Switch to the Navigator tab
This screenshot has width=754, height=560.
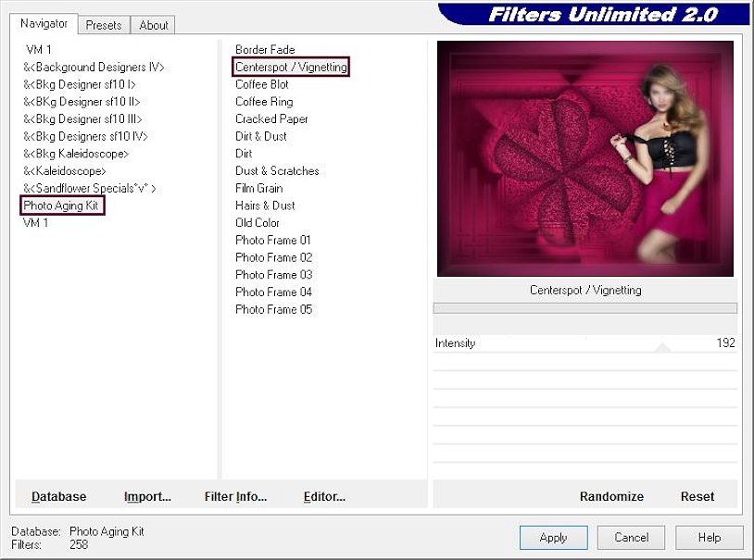tap(44, 23)
